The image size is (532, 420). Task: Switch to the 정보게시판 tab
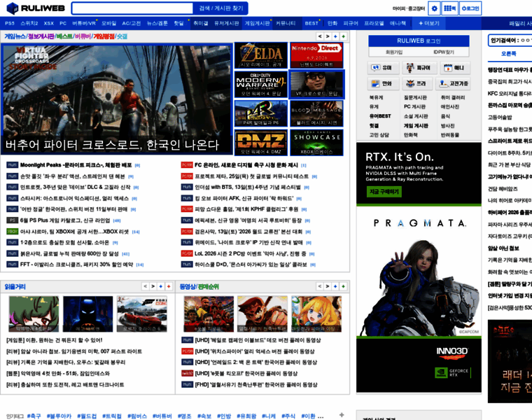[x=41, y=36]
